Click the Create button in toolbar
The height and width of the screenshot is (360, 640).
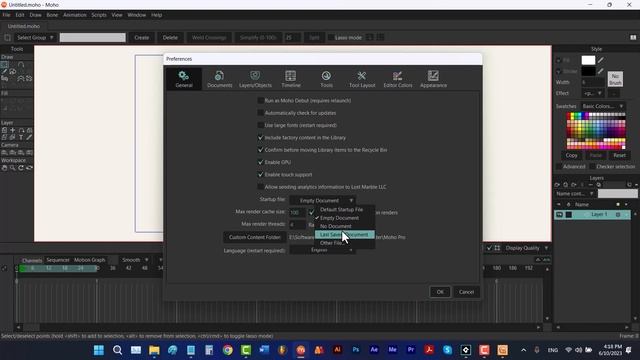pos(142,38)
